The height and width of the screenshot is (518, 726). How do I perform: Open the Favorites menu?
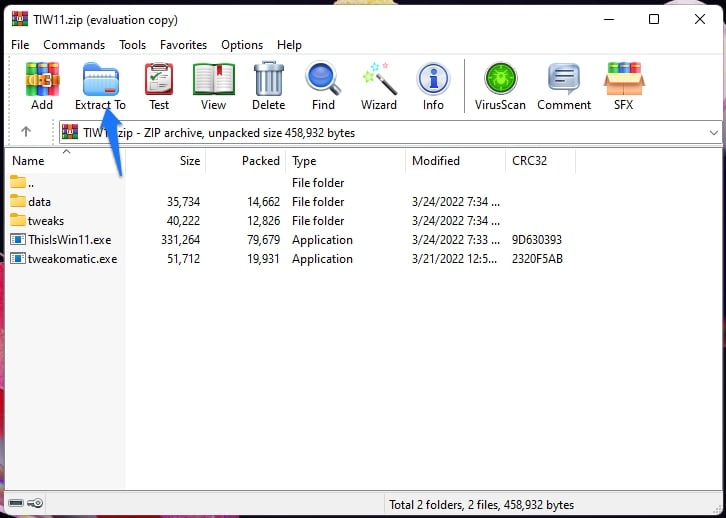click(x=183, y=45)
